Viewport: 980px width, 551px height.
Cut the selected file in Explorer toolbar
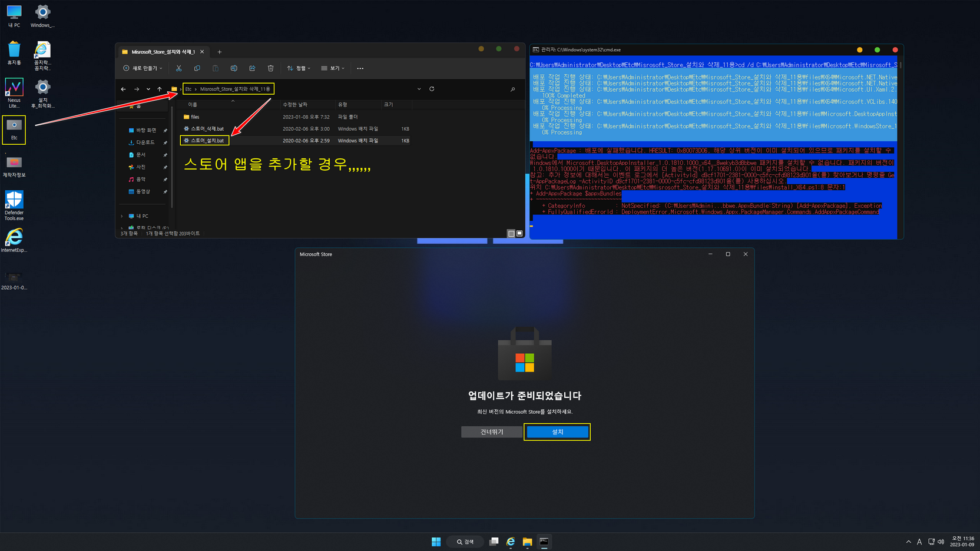pyautogui.click(x=178, y=68)
